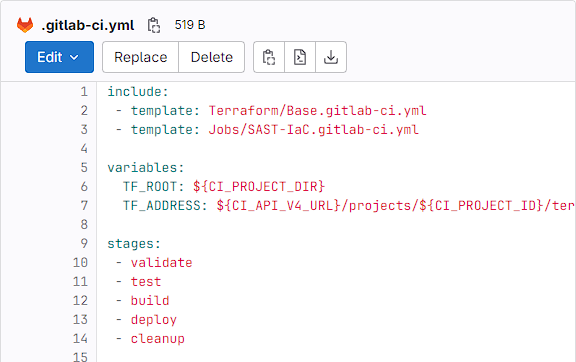Click the 'TF_ADDRESS:' key
Screen dimensions: 576x362
click(165, 205)
